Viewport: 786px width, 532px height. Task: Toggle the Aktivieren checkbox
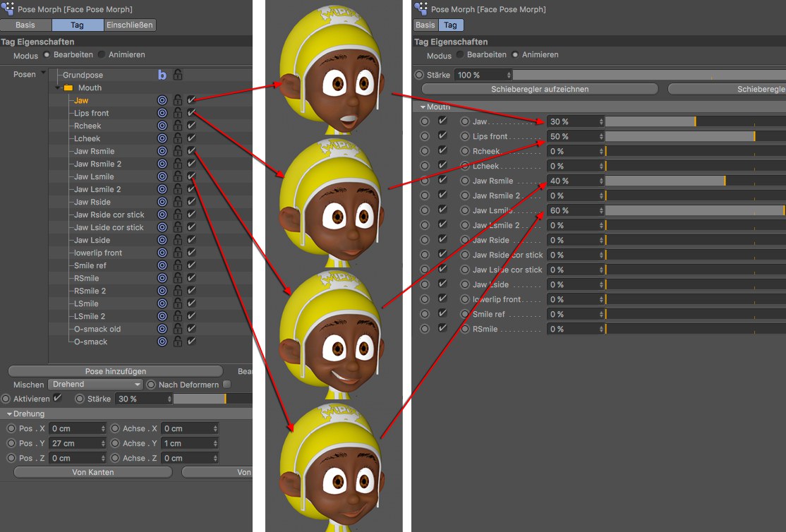[58, 399]
